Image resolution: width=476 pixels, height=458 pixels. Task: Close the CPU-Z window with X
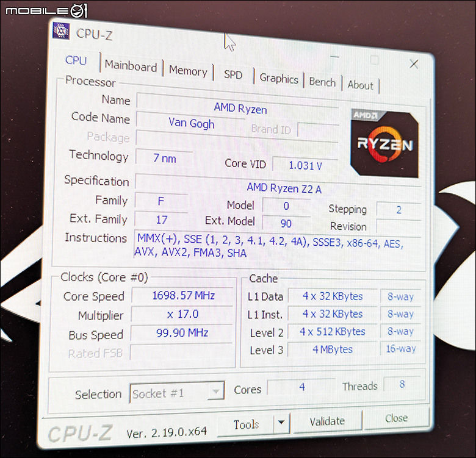click(x=414, y=64)
